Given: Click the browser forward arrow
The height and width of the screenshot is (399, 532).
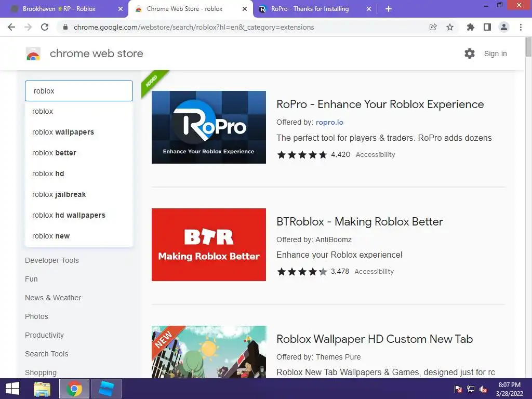Looking at the screenshot, I should (x=28, y=27).
